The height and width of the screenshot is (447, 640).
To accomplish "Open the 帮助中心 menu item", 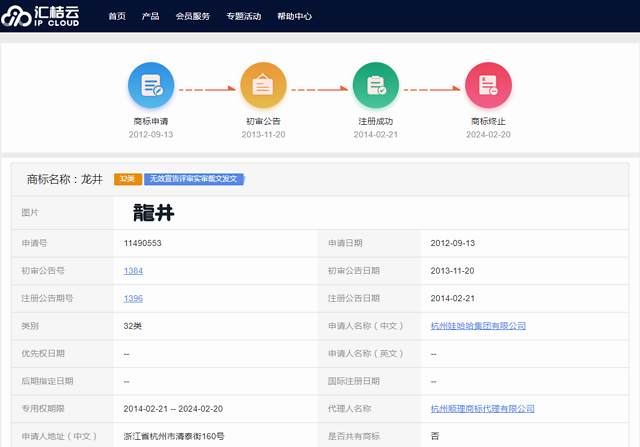I will (295, 16).
